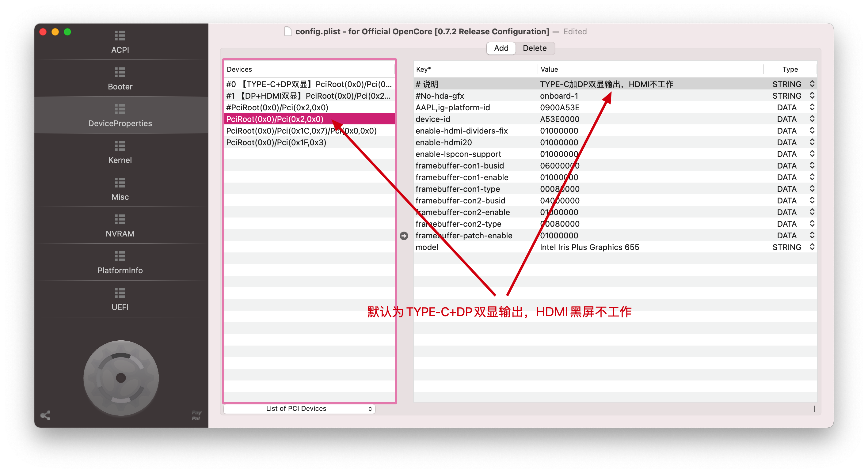The width and height of the screenshot is (868, 473).
Task: Open type selector for device-id row
Action: [x=812, y=119]
